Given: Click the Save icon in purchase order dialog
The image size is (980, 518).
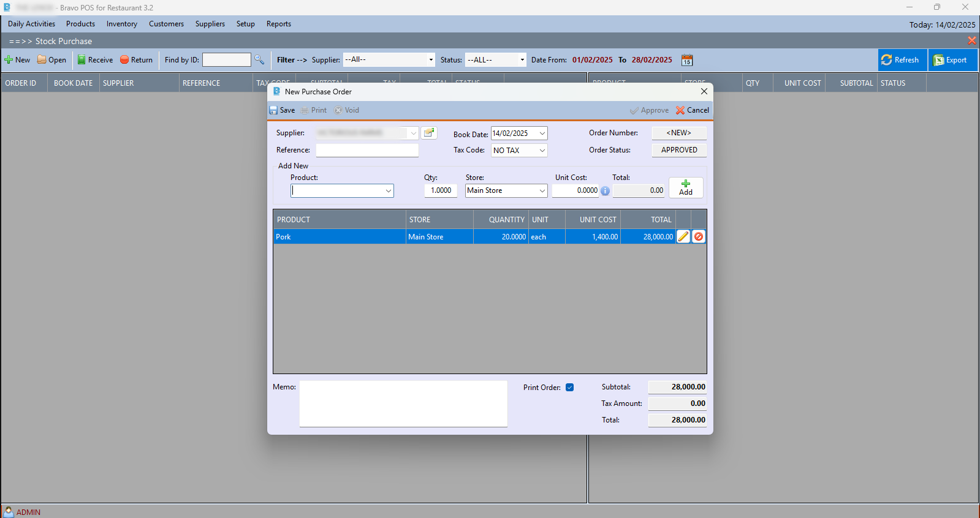Looking at the screenshot, I should point(282,110).
